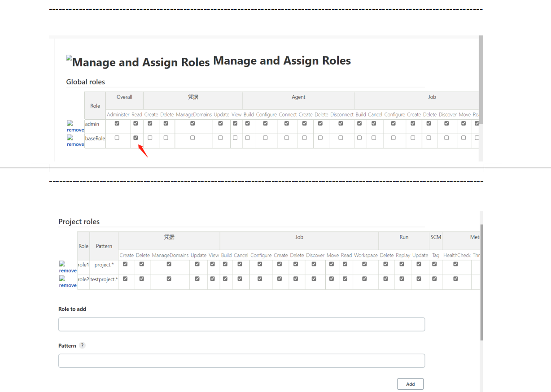Remove role2 from the project roles
The width and height of the screenshot is (551, 392).
(68, 285)
